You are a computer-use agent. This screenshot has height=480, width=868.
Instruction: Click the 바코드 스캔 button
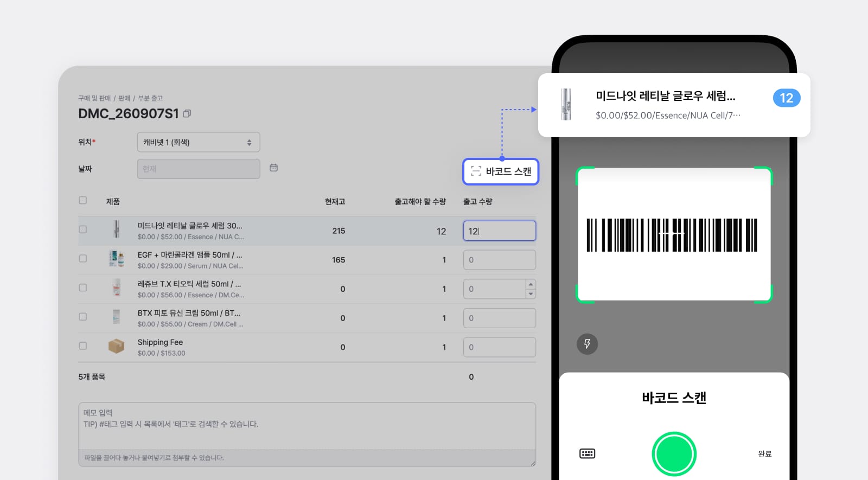(501, 171)
